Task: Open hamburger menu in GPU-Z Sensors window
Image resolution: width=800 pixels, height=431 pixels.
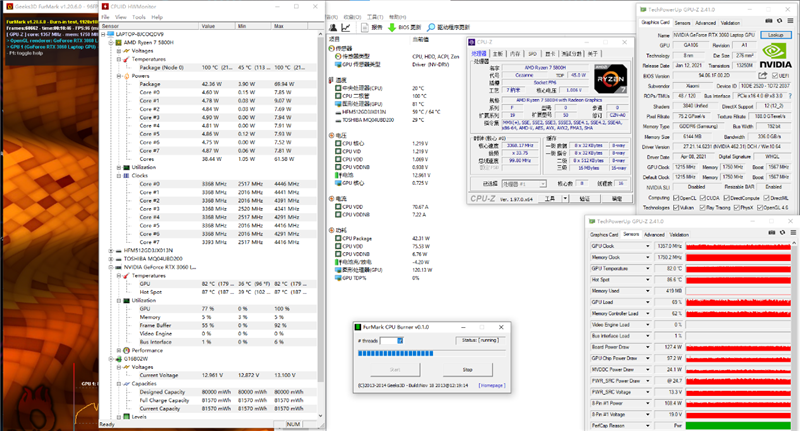Action: pyautogui.click(x=793, y=233)
